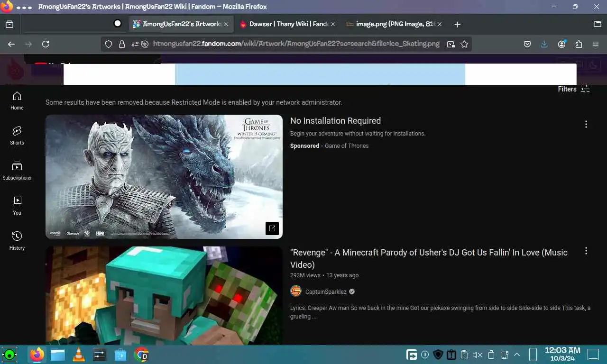The width and height of the screenshot is (607, 364).
Task: Open the Revenge Minecraft Parody video title
Action: [x=429, y=258]
